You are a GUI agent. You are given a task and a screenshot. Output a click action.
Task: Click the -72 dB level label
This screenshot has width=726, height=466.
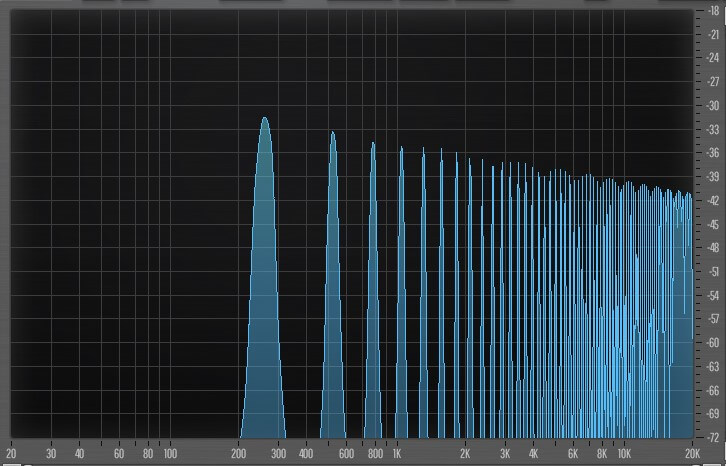(712, 437)
